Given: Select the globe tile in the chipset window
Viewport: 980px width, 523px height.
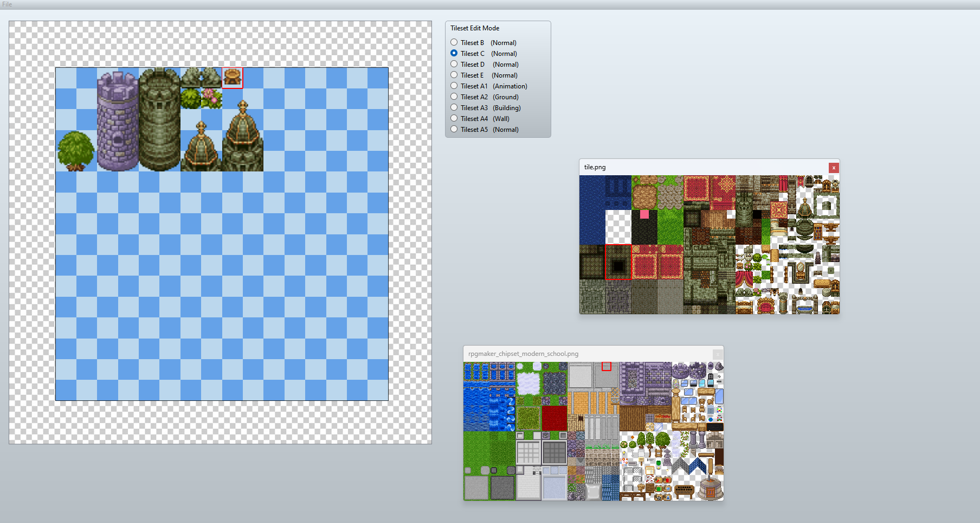Looking at the screenshot, I should [711, 419].
